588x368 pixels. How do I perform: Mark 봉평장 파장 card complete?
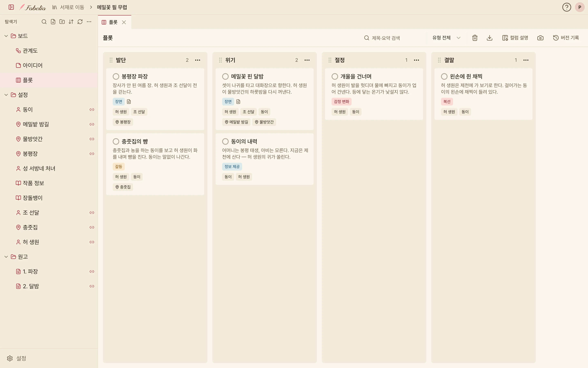click(x=116, y=76)
